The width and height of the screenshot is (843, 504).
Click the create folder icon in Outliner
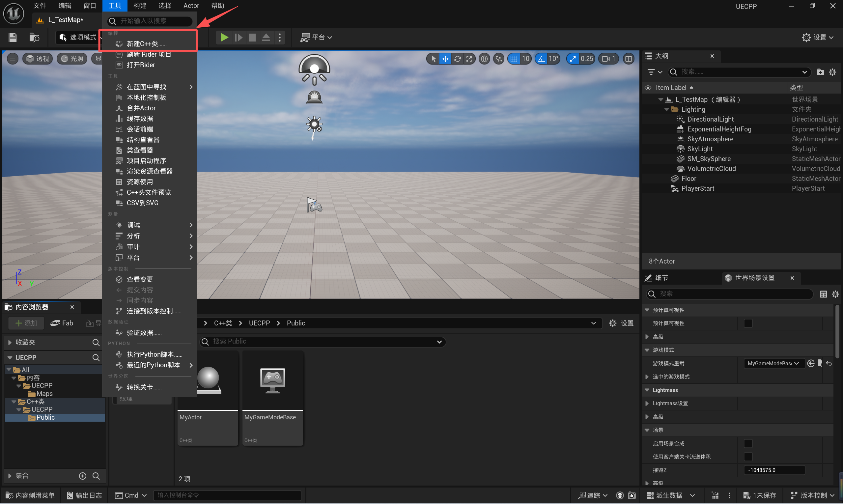[x=820, y=72]
